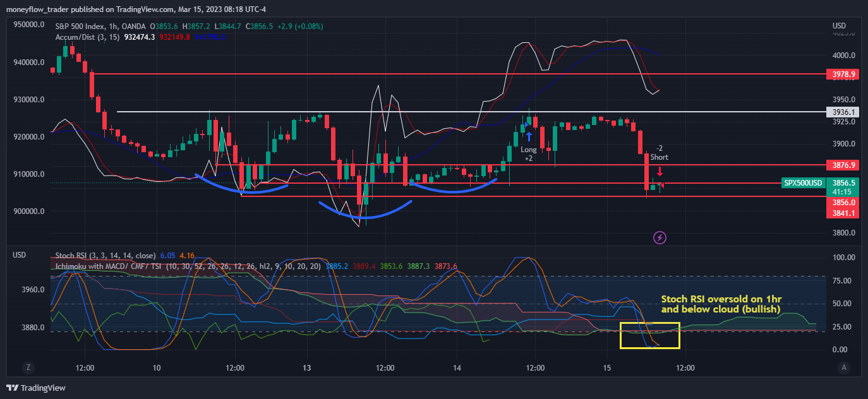868x399 pixels.
Task: Click the high price H3857.2 in legend
Action: 196,27
